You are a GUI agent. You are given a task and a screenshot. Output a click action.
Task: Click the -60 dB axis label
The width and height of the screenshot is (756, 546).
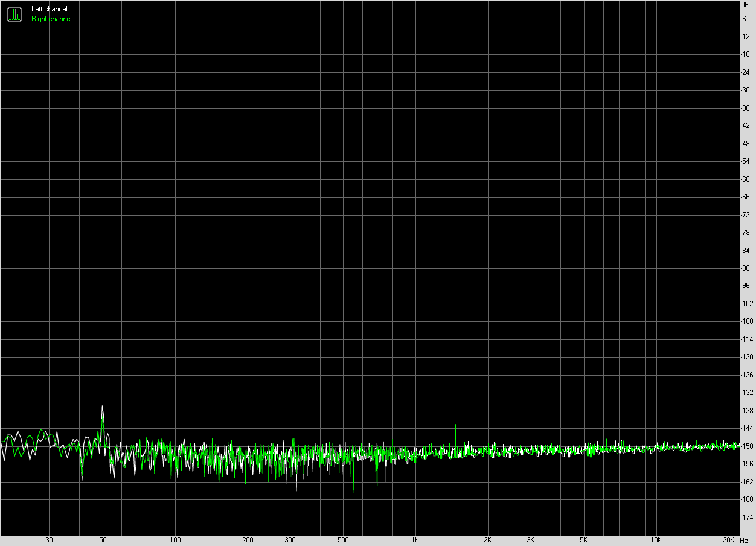[x=746, y=179]
